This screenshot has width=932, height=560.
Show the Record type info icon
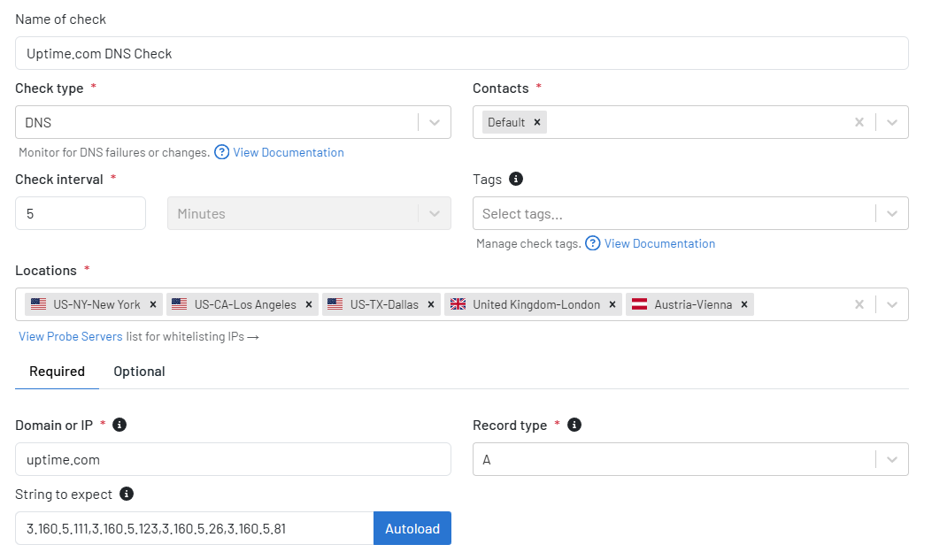pos(574,425)
